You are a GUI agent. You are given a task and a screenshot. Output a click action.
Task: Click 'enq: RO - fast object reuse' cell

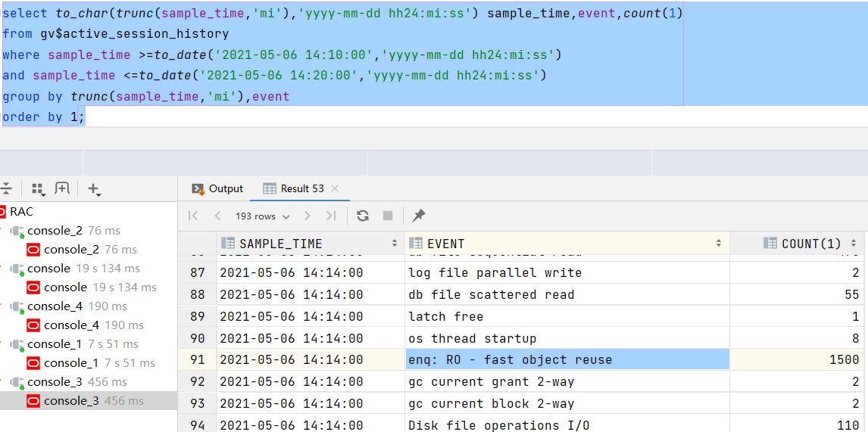tap(567, 359)
